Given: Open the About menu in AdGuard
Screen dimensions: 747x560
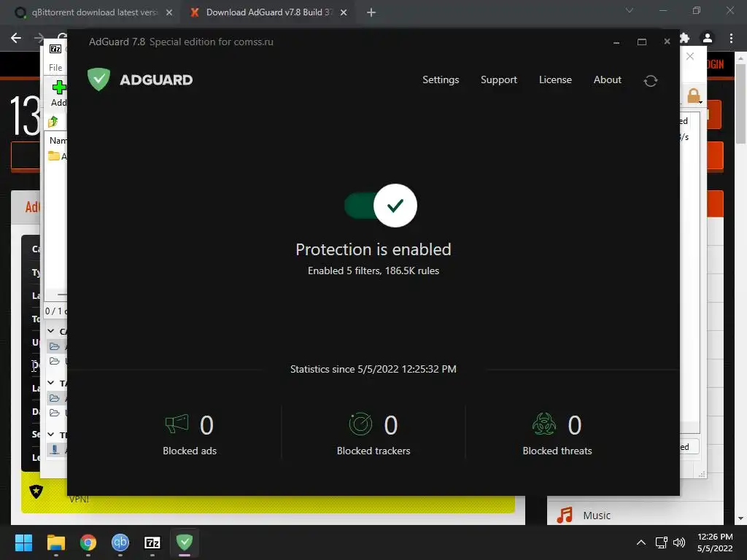Looking at the screenshot, I should point(608,80).
